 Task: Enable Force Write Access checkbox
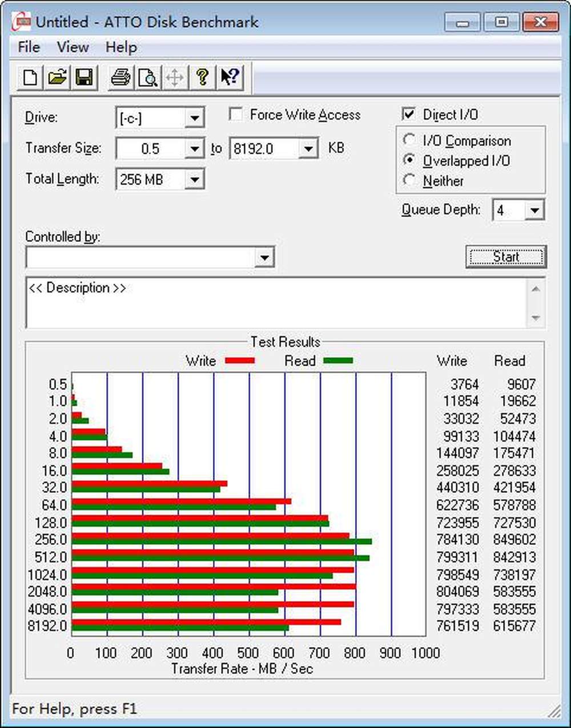click(235, 114)
